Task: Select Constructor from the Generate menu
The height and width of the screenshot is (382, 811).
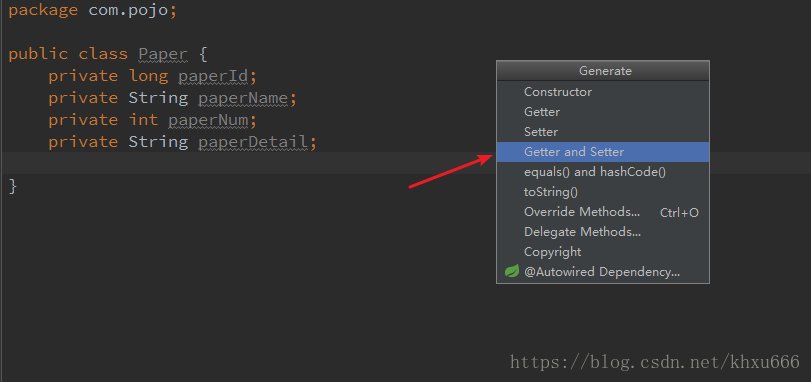Action: pyautogui.click(x=603, y=92)
